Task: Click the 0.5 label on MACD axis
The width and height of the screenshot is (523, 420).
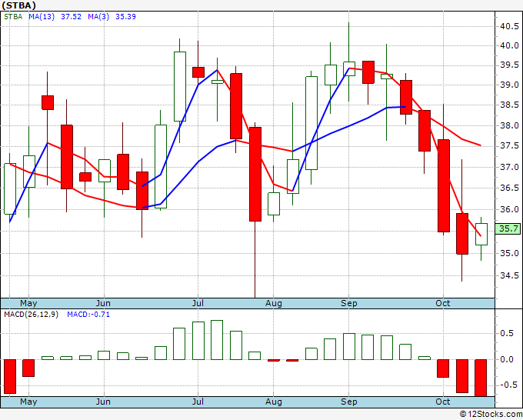Action: (x=507, y=334)
